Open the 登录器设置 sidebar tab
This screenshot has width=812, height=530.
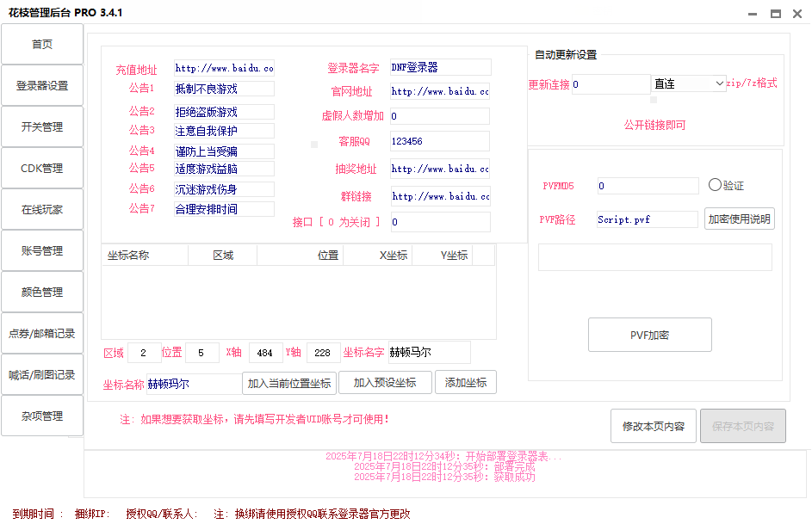click(42, 86)
